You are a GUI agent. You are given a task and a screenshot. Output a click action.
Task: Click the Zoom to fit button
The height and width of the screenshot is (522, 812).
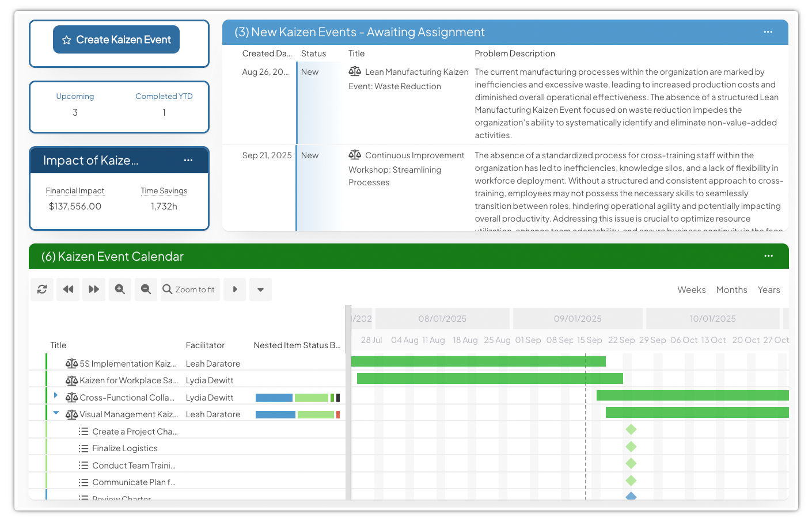coord(189,289)
